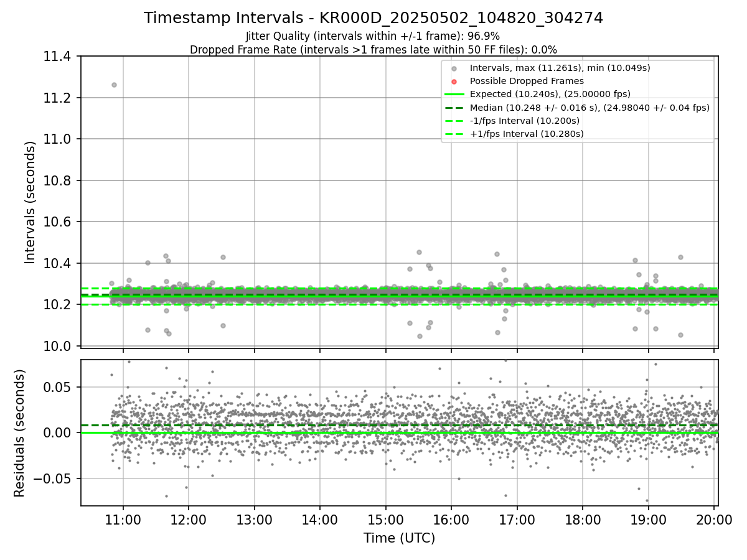The width and height of the screenshot is (747, 560).
Task: Click the 10.0 y-axis tick label
Action: (57, 346)
